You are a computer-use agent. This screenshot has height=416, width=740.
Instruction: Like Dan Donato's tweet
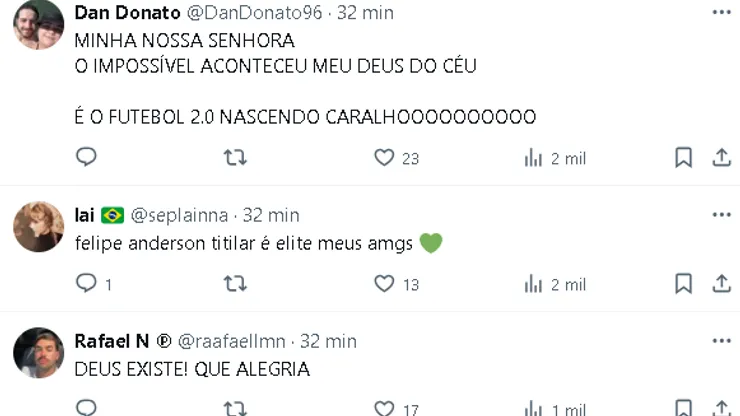pyautogui.click(x=384, y=157)
